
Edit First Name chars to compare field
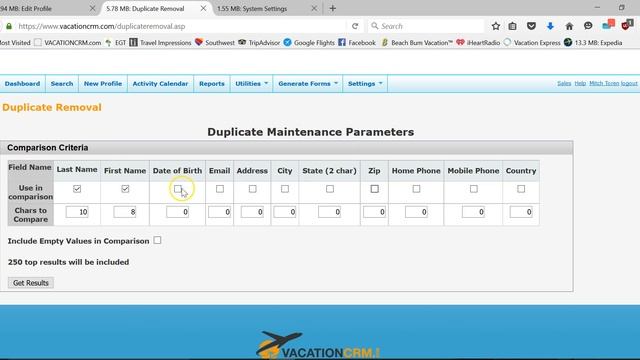[x=125, y=212]
